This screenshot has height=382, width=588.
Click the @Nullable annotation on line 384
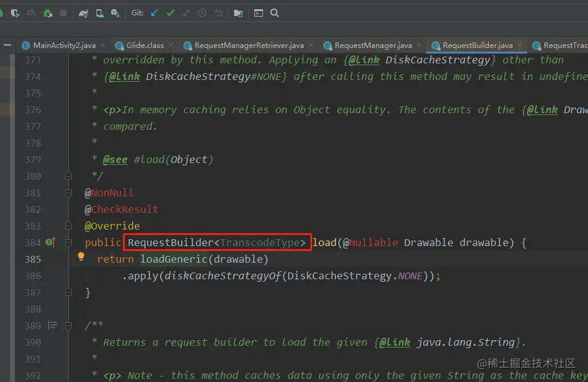click(370, 242)
